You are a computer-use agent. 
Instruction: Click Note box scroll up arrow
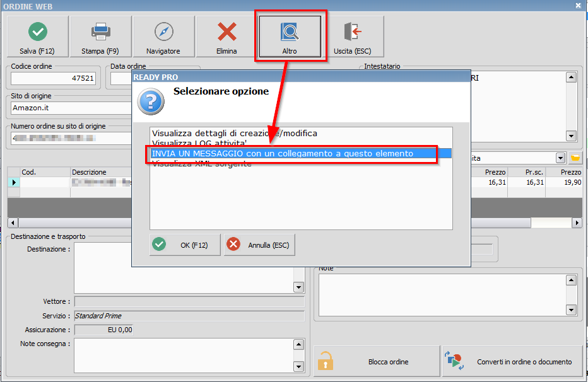571,280
